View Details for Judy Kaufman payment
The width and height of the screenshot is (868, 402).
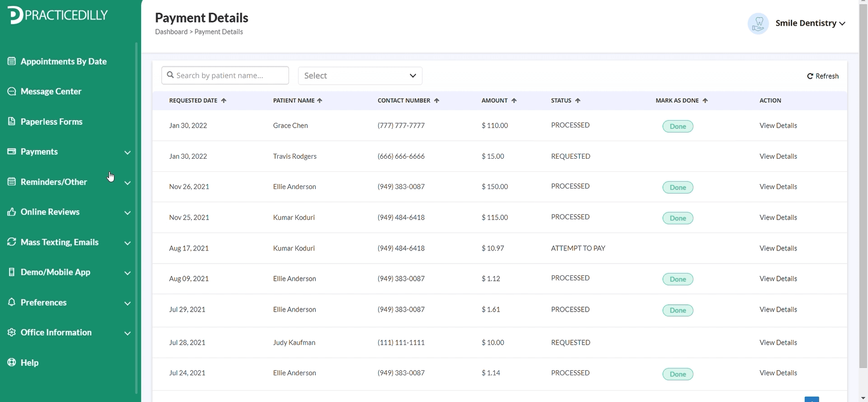[x=778, y=342]
